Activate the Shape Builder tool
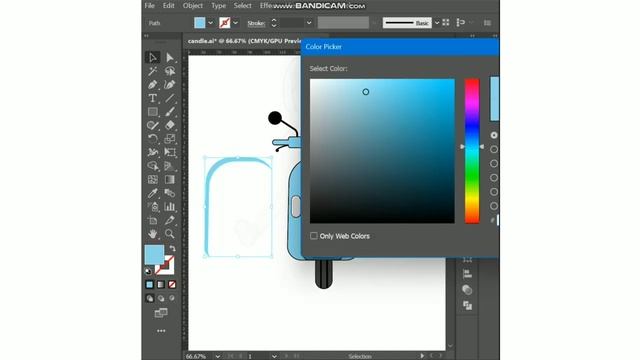The width and height of the screenshot is (640, 360). point(153,166)
